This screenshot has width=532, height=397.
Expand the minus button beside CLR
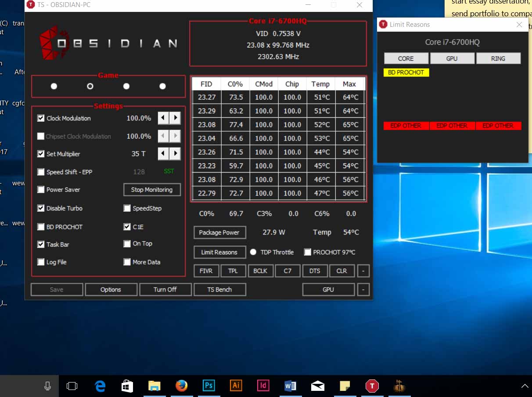coord(363,271)
